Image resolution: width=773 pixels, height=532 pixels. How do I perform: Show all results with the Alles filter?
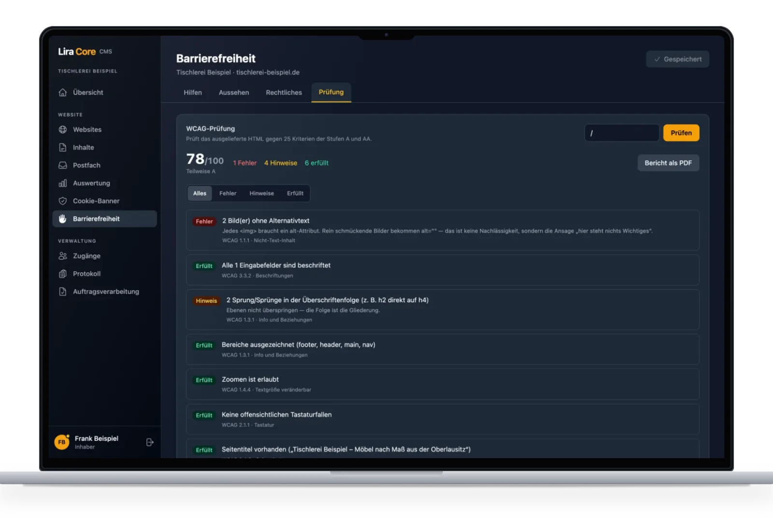click(200, 193)
